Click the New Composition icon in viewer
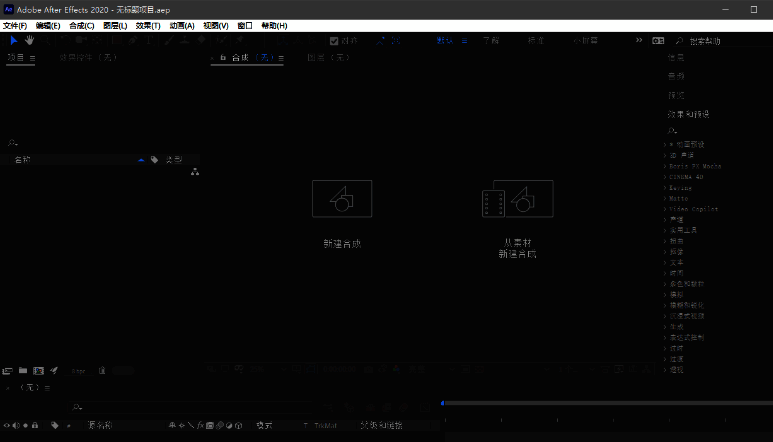The width and height of the screenshot is (773, 442). coord(342,199)
